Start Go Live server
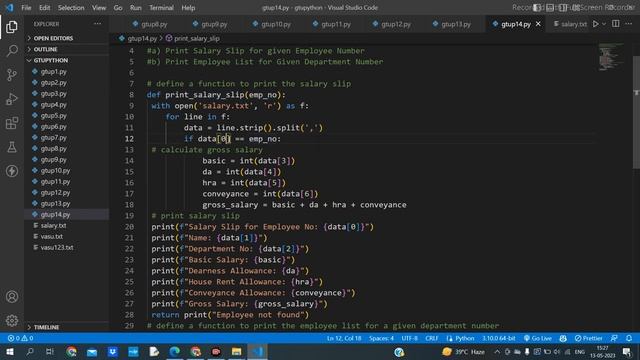The width and height of the screenshot is (640, 360). pyautogui.click(x=538, y=338)
